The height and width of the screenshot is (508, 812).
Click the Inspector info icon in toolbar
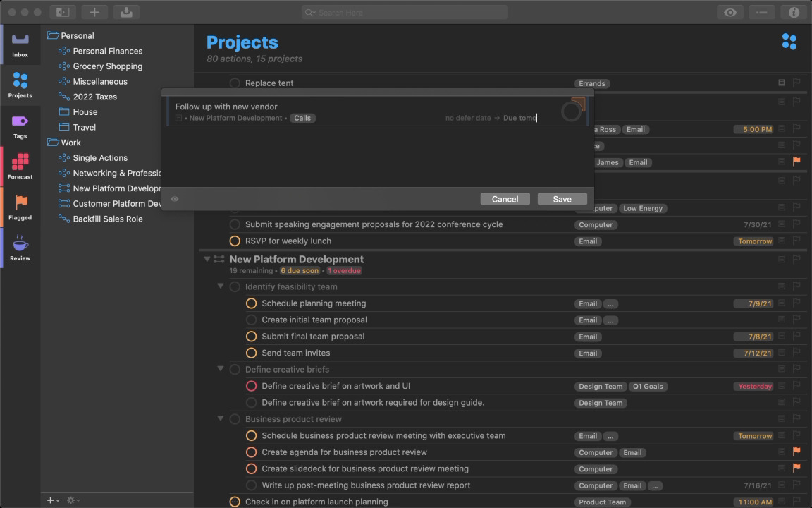tap(794, 12)
